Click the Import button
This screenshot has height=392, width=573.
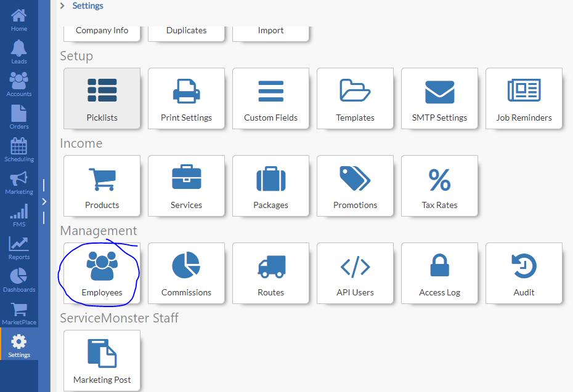pos(270,31)
